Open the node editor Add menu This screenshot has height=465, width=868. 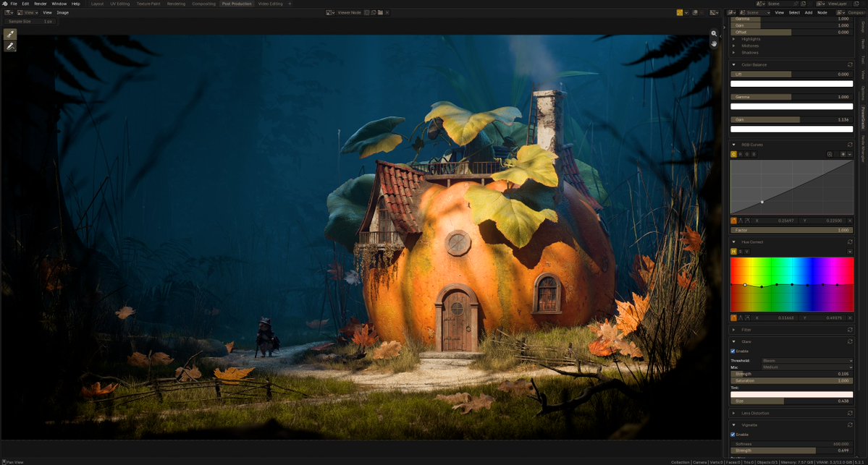coord(808,12)
